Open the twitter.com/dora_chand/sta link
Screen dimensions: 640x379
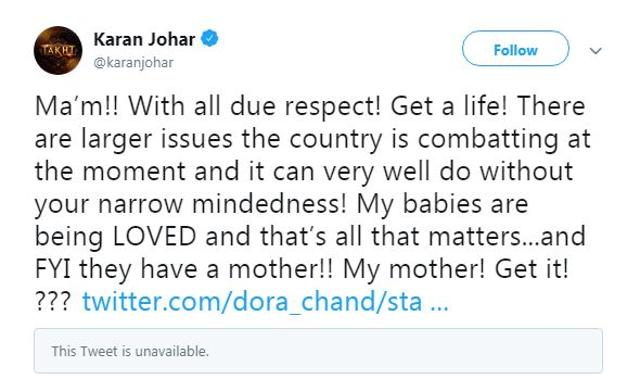(252, 302)
